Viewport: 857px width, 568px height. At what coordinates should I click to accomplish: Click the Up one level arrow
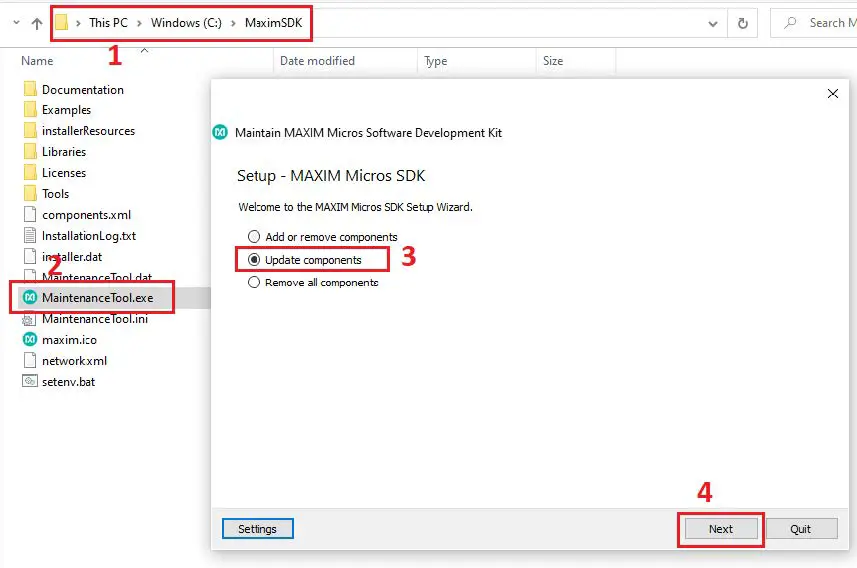[37, 24]
